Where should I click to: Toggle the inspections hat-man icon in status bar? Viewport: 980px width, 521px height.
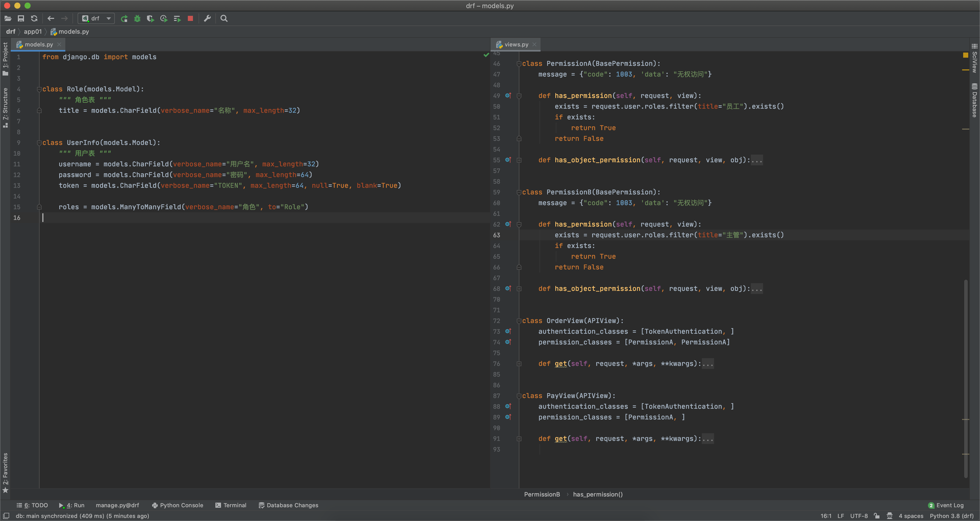(x=889, y=516)
